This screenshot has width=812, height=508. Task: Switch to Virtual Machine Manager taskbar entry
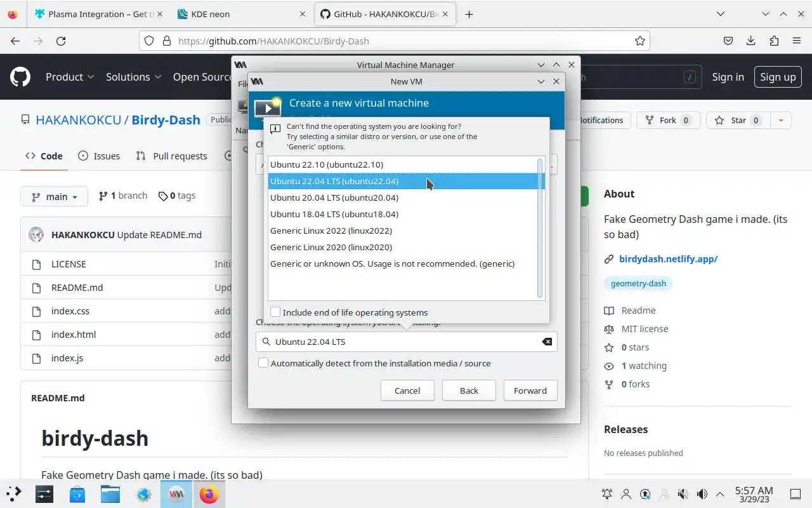click(x=176, y=493)
